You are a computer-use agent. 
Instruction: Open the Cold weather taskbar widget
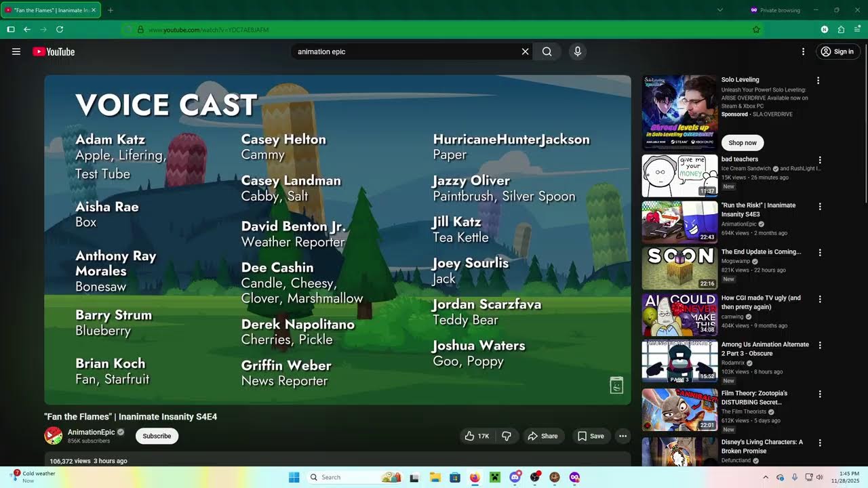[34, 477]
